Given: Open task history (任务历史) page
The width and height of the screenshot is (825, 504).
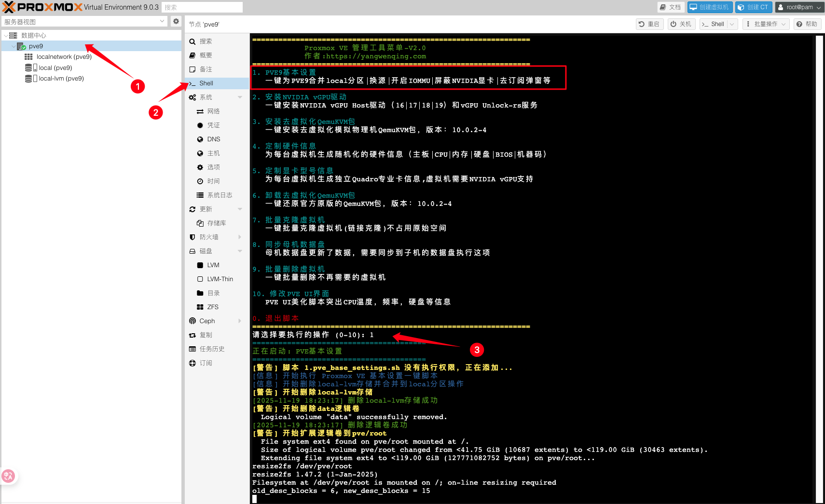Looking at the screenshot, I should (212, 349).
